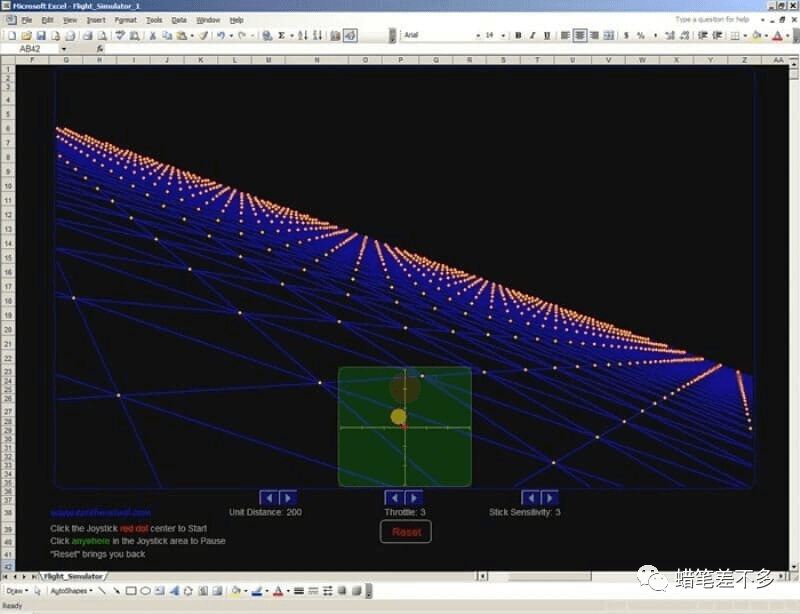Image resolution: width=800 pixels, height=614 pixels.
Task: Select the Format Painter brush
Action: [203, 35]
